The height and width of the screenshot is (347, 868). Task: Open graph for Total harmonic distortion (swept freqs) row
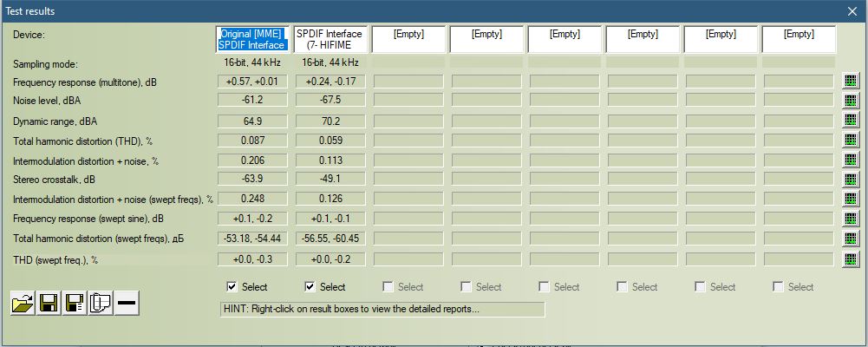click(850, 239)
